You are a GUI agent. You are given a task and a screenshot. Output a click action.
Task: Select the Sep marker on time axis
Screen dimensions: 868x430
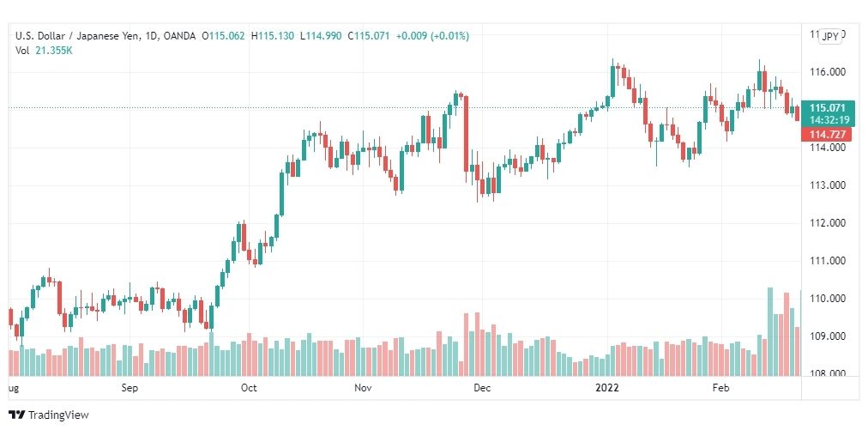[x=130, y=388]
